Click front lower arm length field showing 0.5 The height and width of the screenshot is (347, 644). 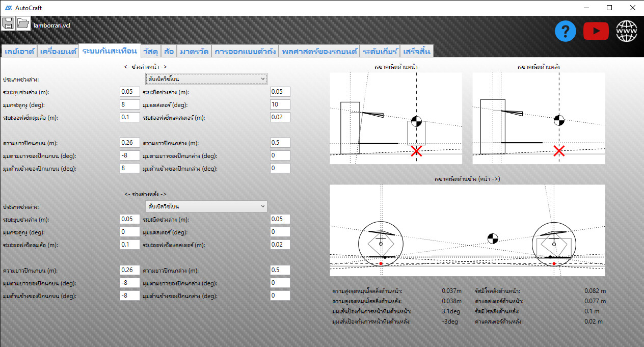[280, 143]
